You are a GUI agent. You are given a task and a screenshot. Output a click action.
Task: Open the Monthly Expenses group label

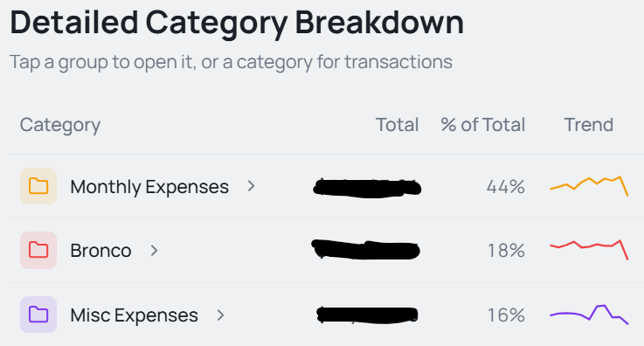click(x=149, y=187)
